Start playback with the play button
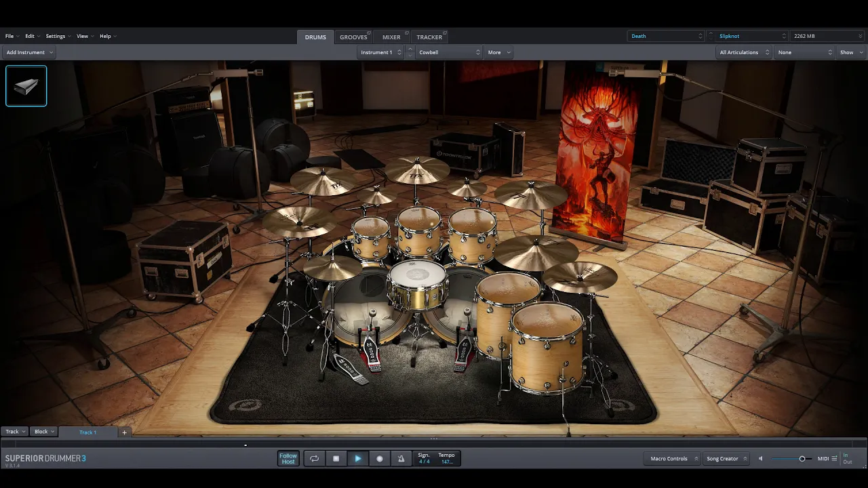Image resolution: width=868 pixels, height=488 pixels. 357,459
